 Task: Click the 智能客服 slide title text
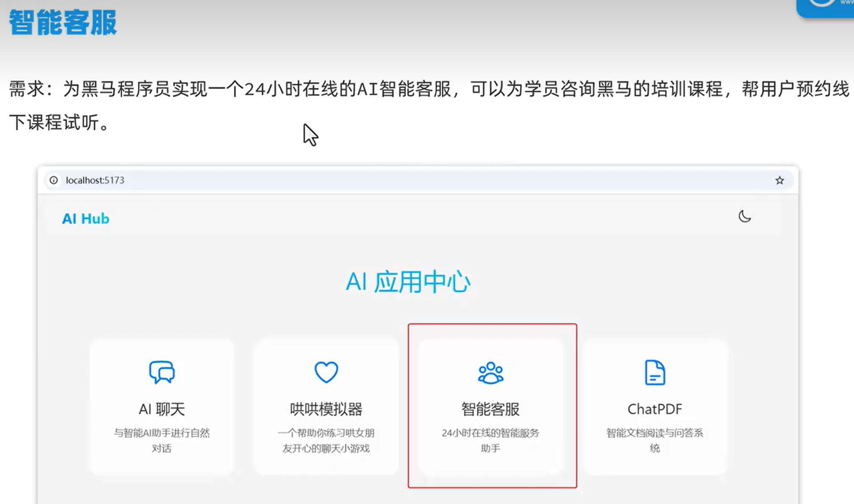pos(63,22)
